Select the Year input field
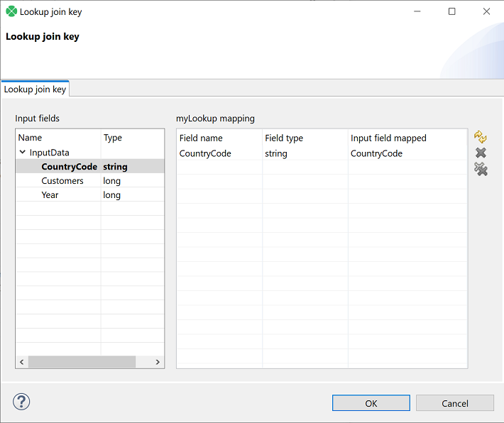This screenshot has height=423, width=504. (x=50, y=195)
